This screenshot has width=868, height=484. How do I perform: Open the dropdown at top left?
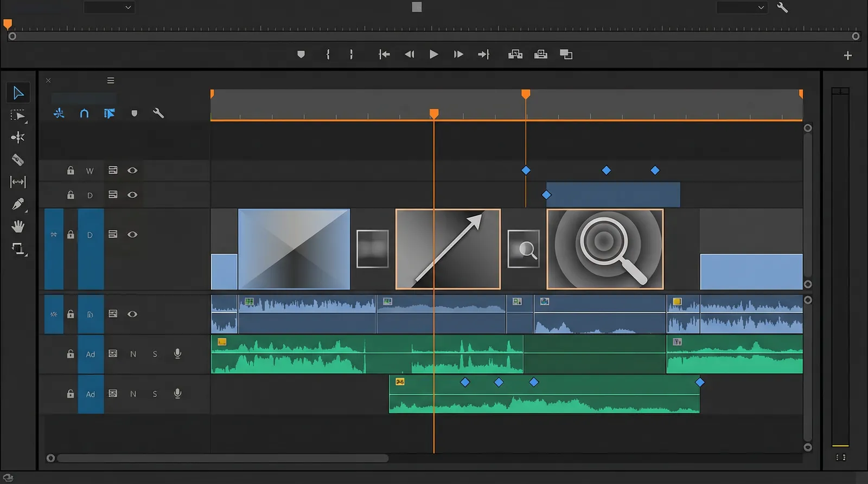[109, 8]
